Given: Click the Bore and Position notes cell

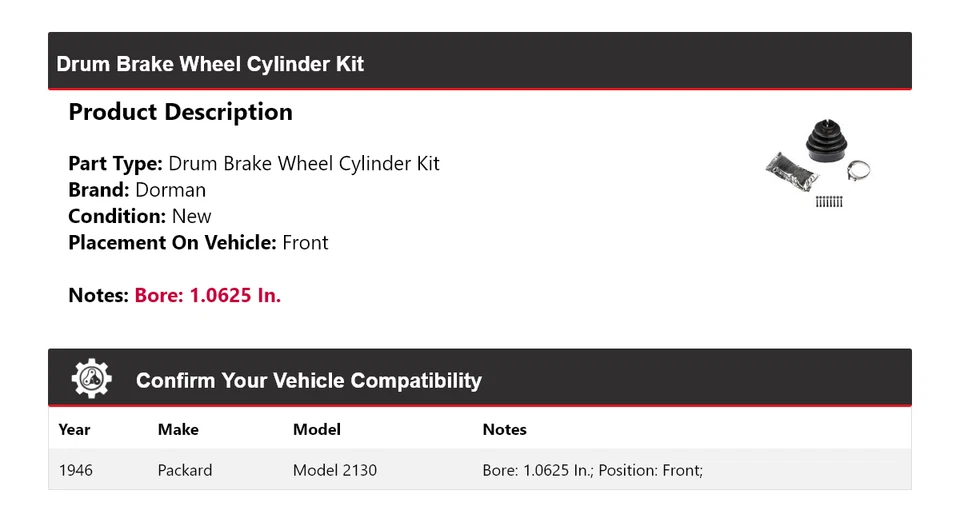Looking at the screenshot, I should coord(593,470).
